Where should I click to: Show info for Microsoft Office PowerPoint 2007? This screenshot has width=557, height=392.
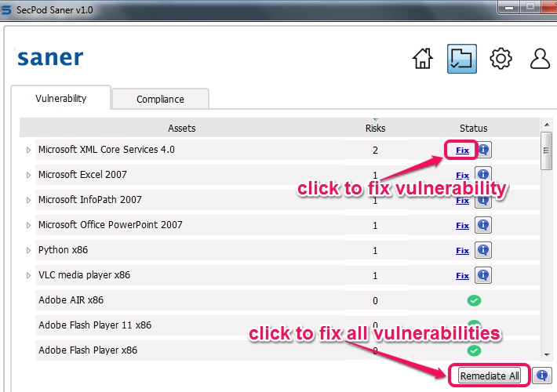pyautogui.click(x=483, y=225)
